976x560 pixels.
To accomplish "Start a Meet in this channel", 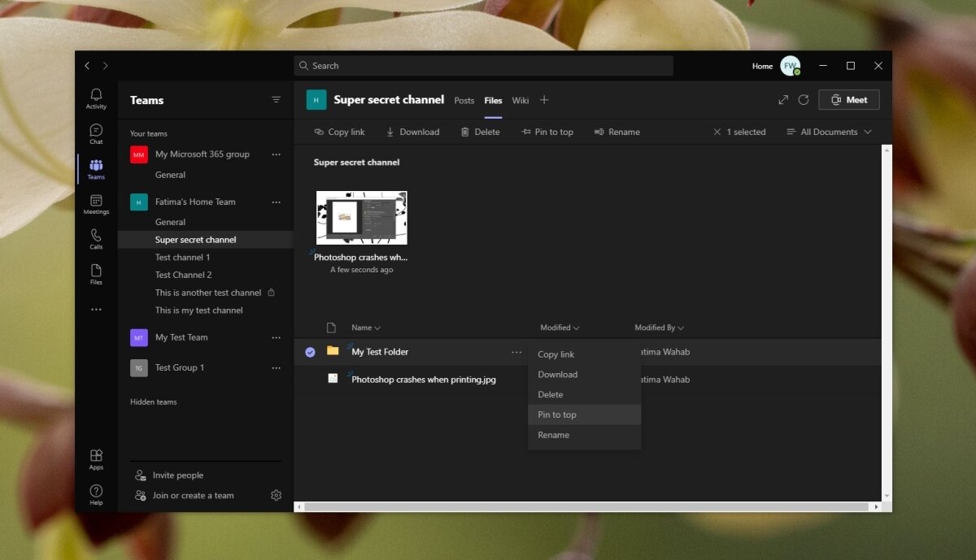I will [848, 99].
